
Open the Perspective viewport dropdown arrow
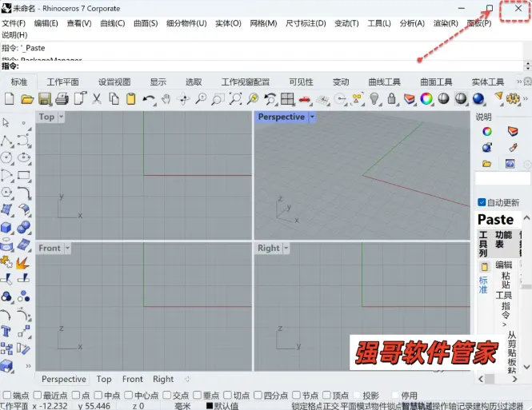coord(312,117)
